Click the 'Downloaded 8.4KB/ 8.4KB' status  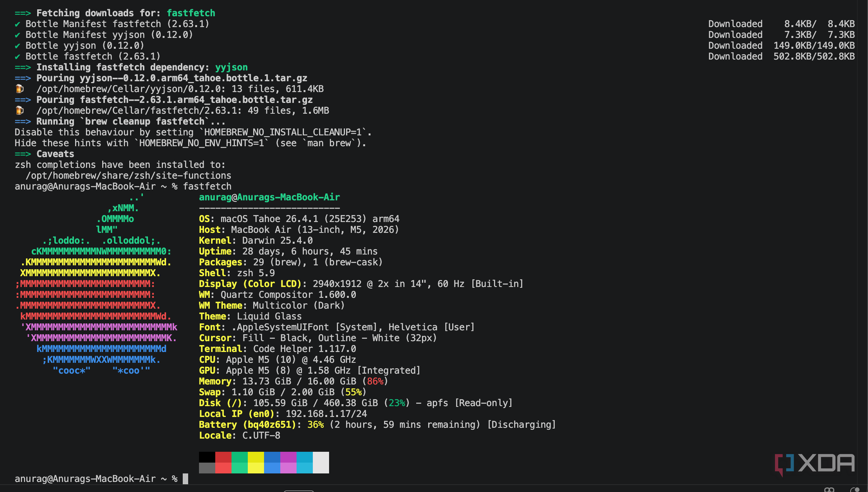pos(782,24)
